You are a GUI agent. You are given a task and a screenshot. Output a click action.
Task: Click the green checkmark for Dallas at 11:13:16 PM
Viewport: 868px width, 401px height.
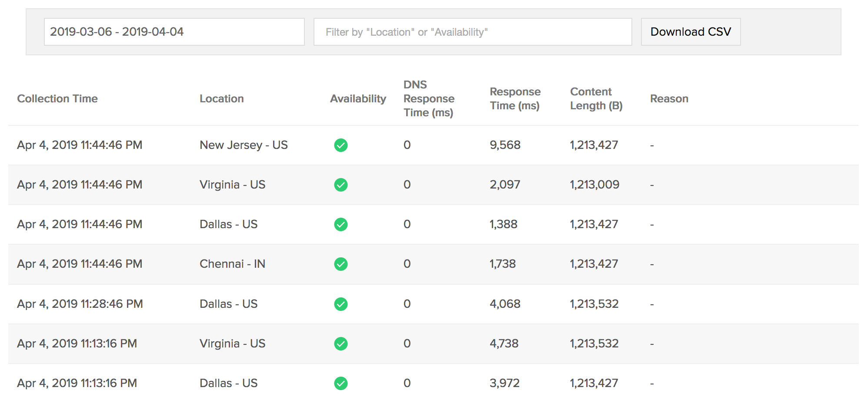tap(341, 383)
